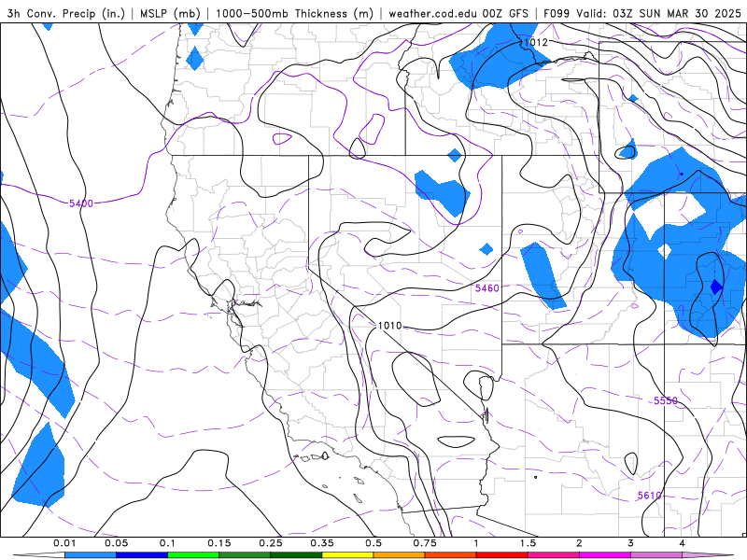Click the 'F099' forecast hour text
The image size is (747, 560).
pos(557,13)
